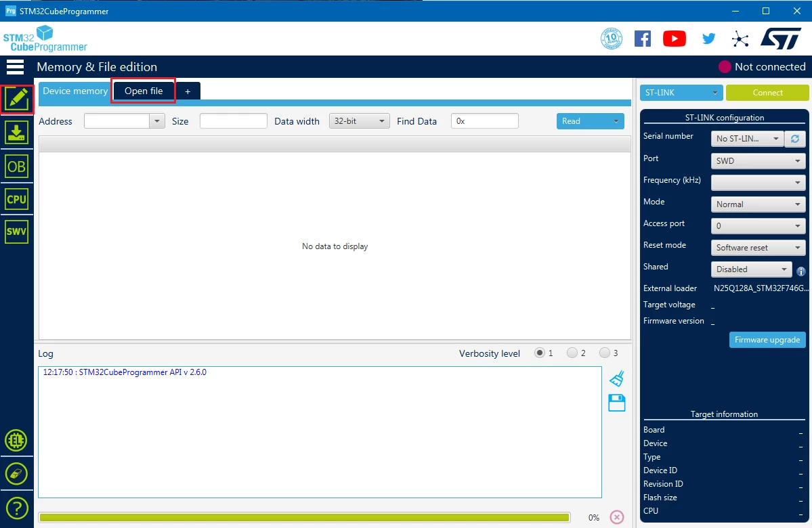Open the YouTube icon
The width and height of the screenshot is (812, 528).
coord(675,39)
